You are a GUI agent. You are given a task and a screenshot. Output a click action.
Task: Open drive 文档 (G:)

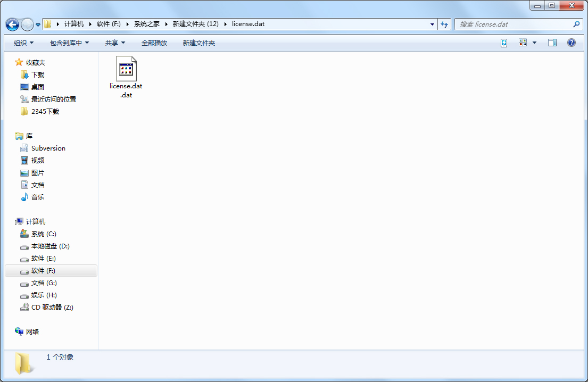tap(44, 283)
